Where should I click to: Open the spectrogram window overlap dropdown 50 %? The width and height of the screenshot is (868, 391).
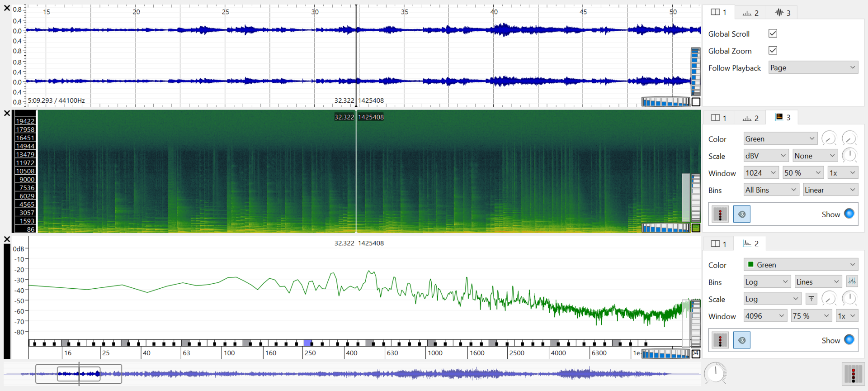[803, 172]
